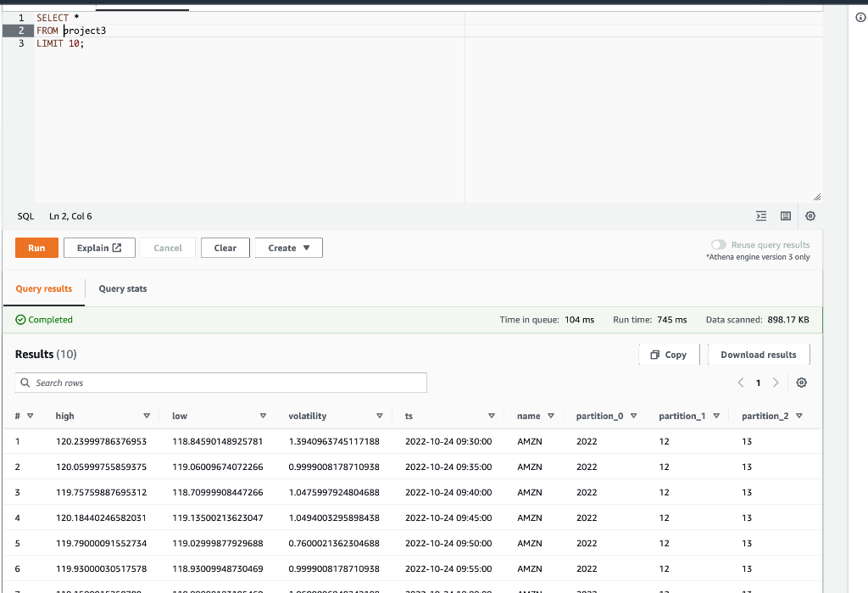Switch to the Query stats tab
This screenshot has width=868, height=593.
(x=124, y=288)
